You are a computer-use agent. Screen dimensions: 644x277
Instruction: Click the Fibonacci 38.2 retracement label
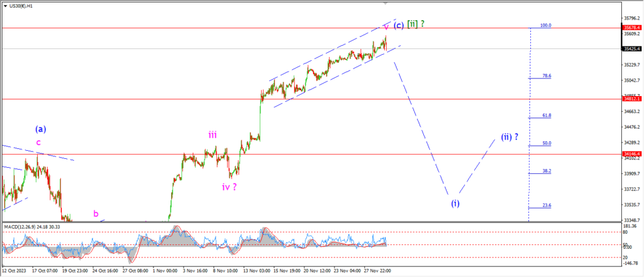tap(547, 171)
